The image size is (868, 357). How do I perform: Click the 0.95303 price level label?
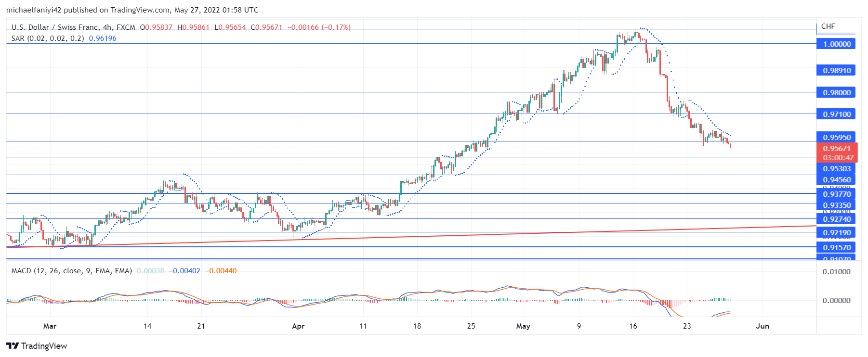coord(836,169)
